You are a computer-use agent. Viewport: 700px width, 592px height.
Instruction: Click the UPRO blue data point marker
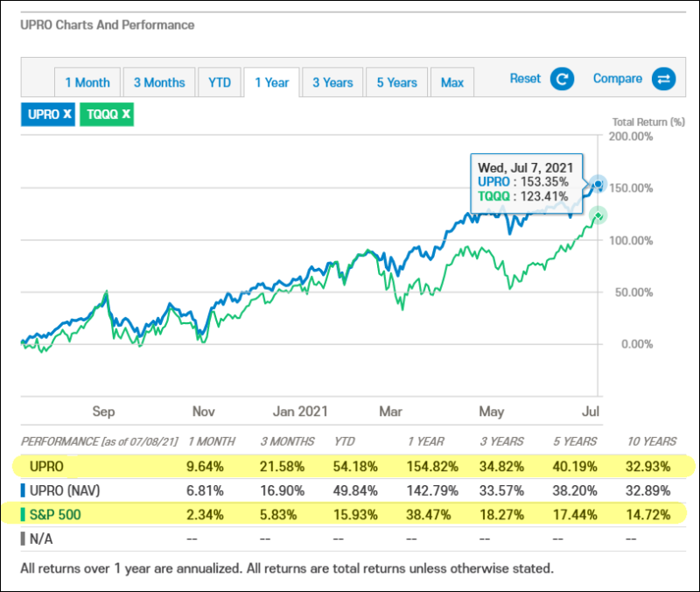click(598, 184)
